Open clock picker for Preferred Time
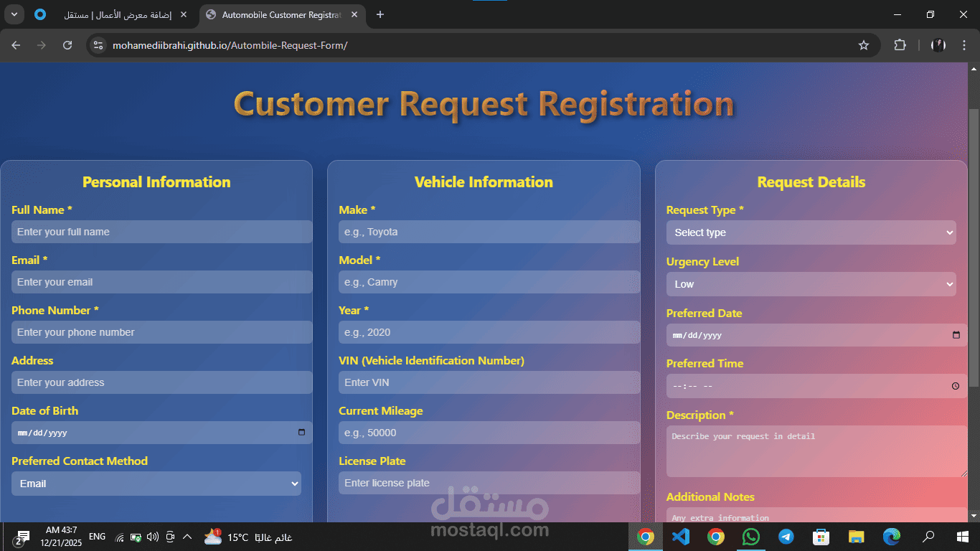Screen dimensions: 980x551 click(x=956, y=386)
